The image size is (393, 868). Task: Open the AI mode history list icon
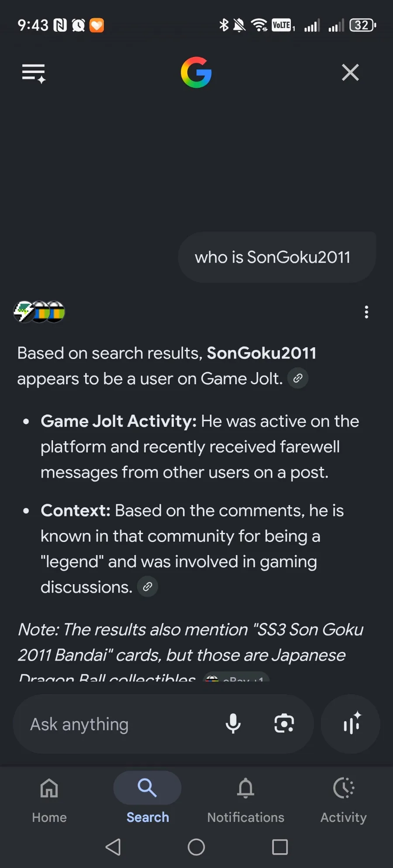pos(34,73)
